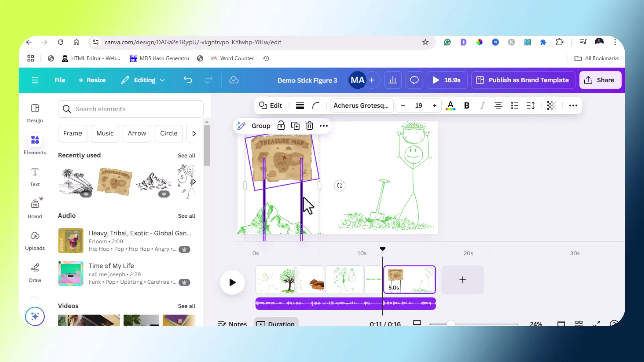The width and height of the screenshot is (644, 362).
Task: Open line style options in toolbar
Action: point(300,106)
